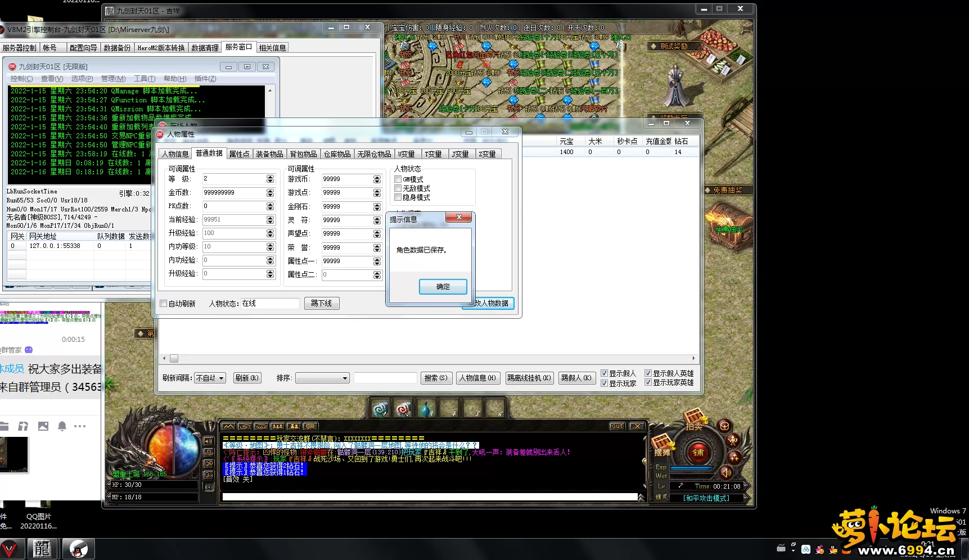Click the server log scrollbar up arrow
The image size is (969, 560).
[270, 91]
